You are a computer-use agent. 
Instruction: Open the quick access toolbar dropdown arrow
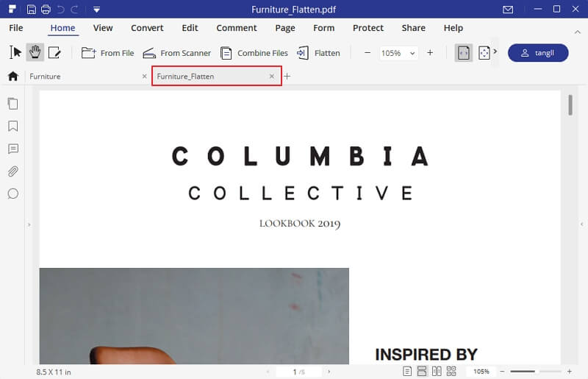[96, 10]
